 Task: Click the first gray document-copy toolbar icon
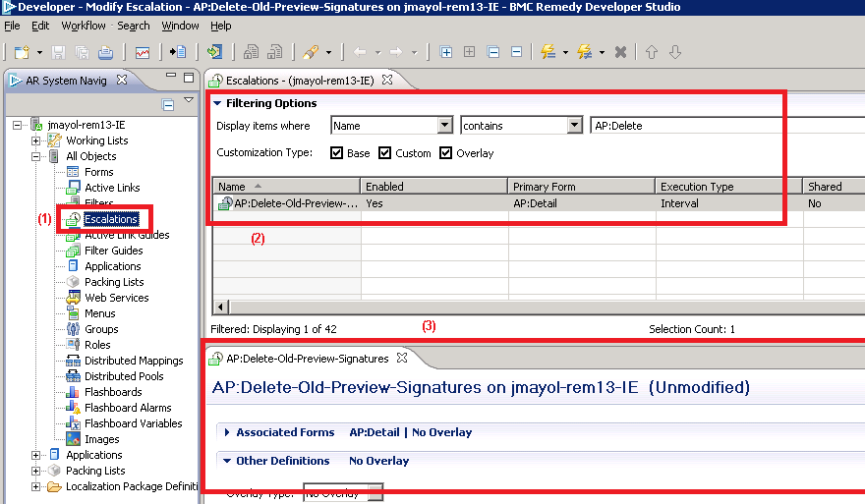point(251,52)
